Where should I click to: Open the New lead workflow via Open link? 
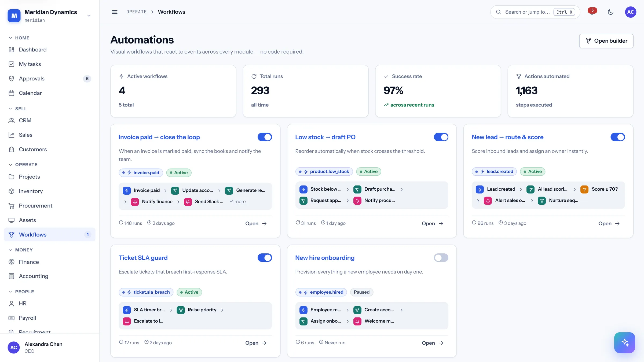pyautogui.click(x=609, y=224)
